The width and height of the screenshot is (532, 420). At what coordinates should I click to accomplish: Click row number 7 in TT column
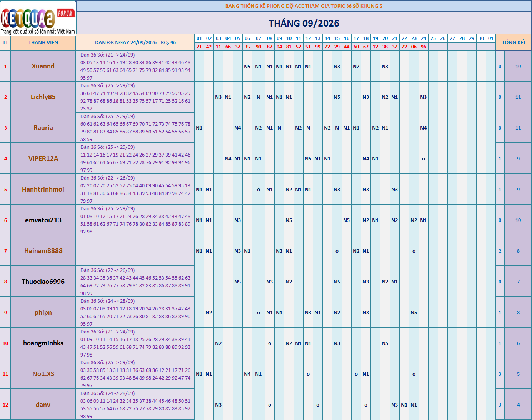coord(5,251)
